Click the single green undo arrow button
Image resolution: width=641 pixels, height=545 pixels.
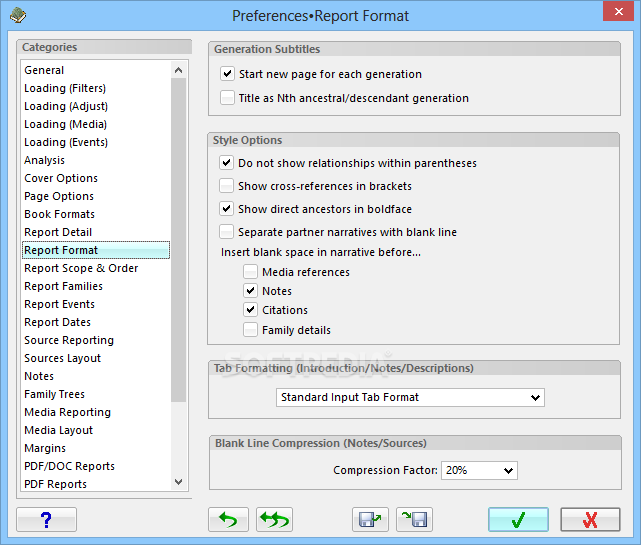coord(228,520)
